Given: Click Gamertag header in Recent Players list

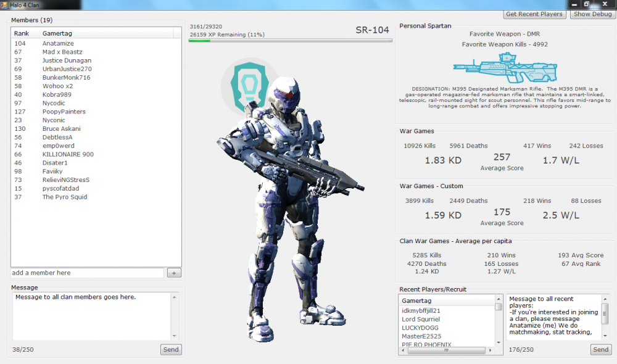Looking at the screenshot, I should coord(416,300).
